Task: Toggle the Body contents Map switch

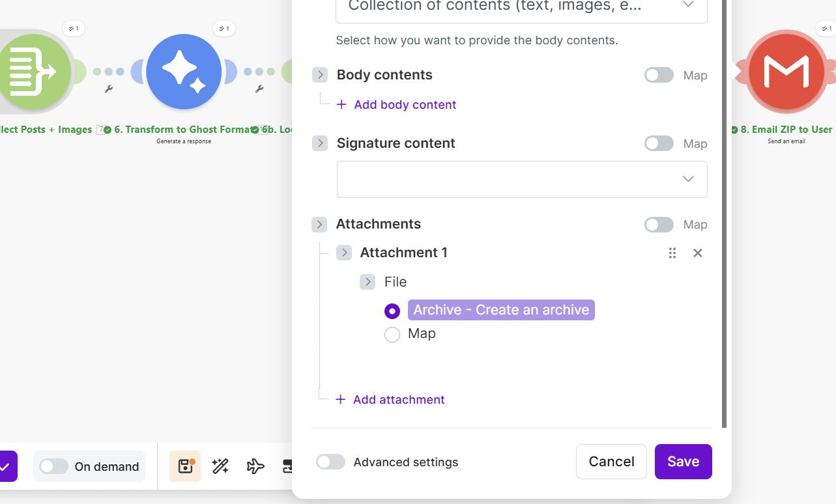Action: pyautogui.click(x=659, y=75)
